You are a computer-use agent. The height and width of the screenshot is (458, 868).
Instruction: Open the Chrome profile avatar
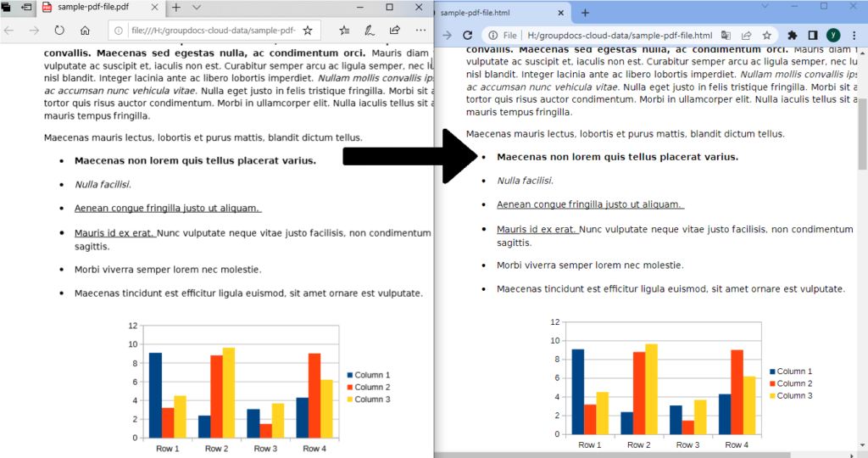pos(833,36)
